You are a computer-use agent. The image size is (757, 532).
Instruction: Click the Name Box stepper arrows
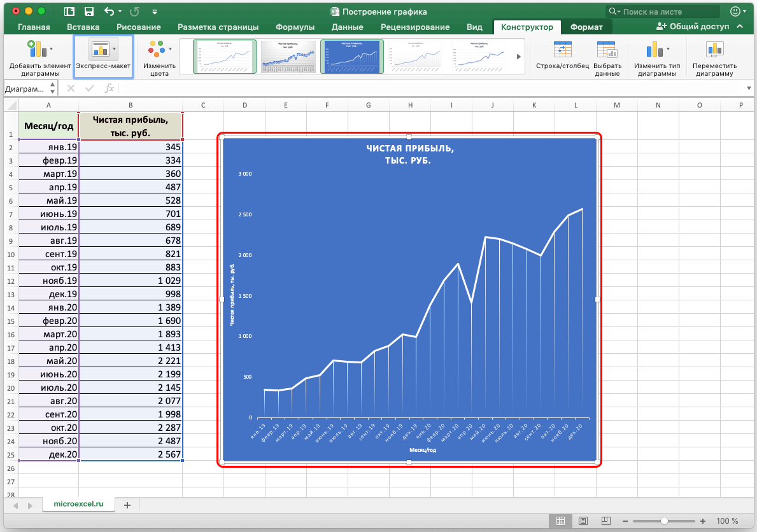pyautogui.click(x=53, y=88)
